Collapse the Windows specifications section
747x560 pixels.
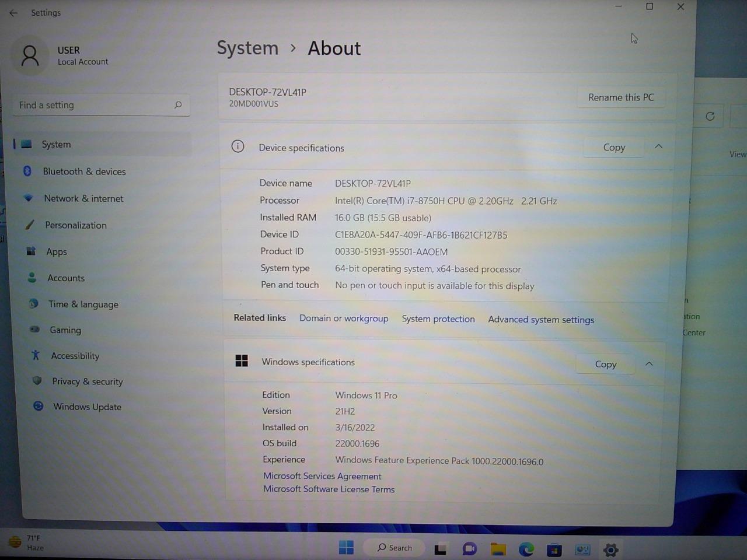pyautogui.click(x=649, y=364)
